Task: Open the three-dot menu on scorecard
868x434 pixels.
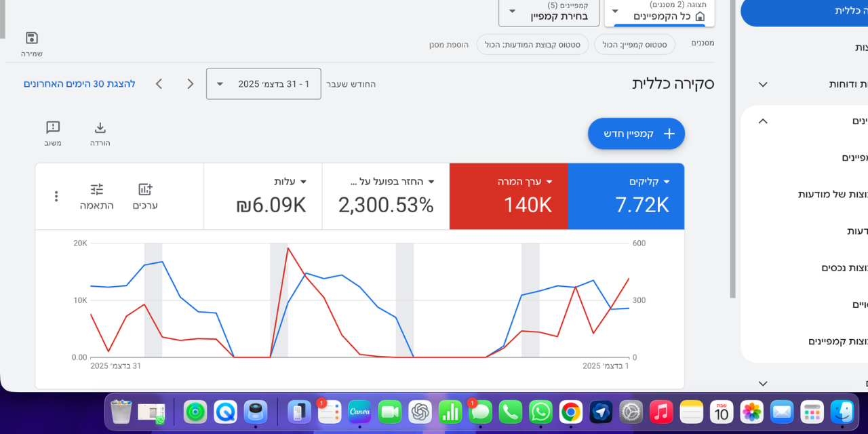Action: pyautogui.click(x=56, y=197)
